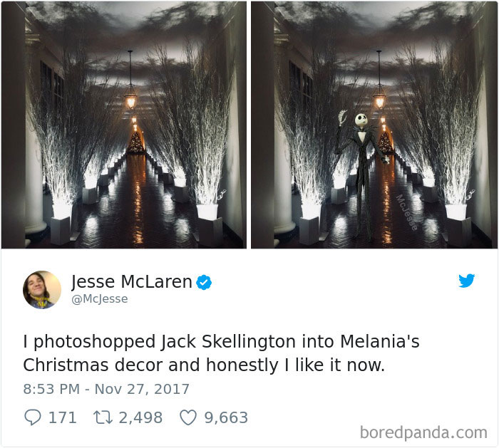Click the tweet text about Jack Skellington
Viewport: 499px width, 448px height.
tap(221, 353)
